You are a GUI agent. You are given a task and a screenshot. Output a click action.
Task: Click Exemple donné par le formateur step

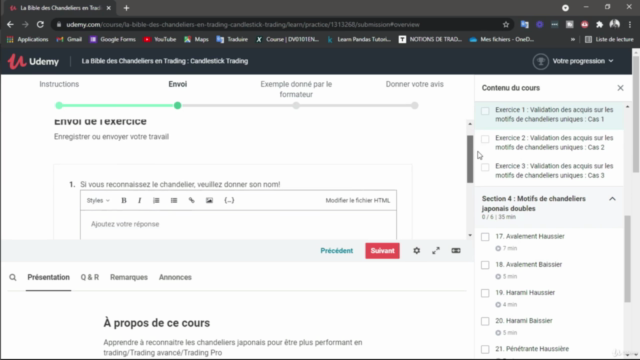[x=296, y=89]
